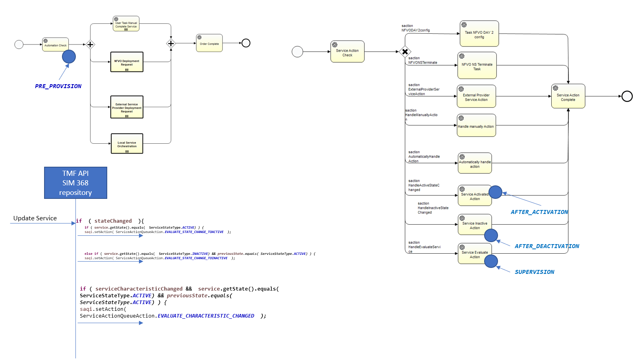This screenshot has width=639, height=364.
Task: Select the end event after Order Complete
Action: point(246,43)
